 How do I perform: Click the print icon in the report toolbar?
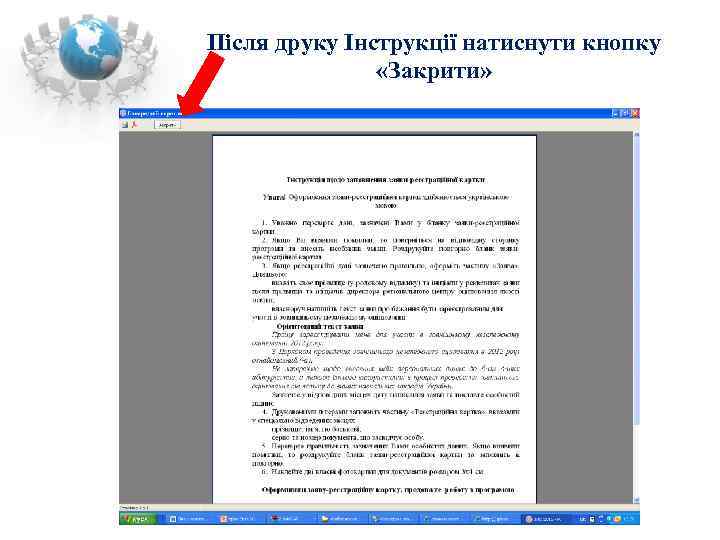[124, 125]
